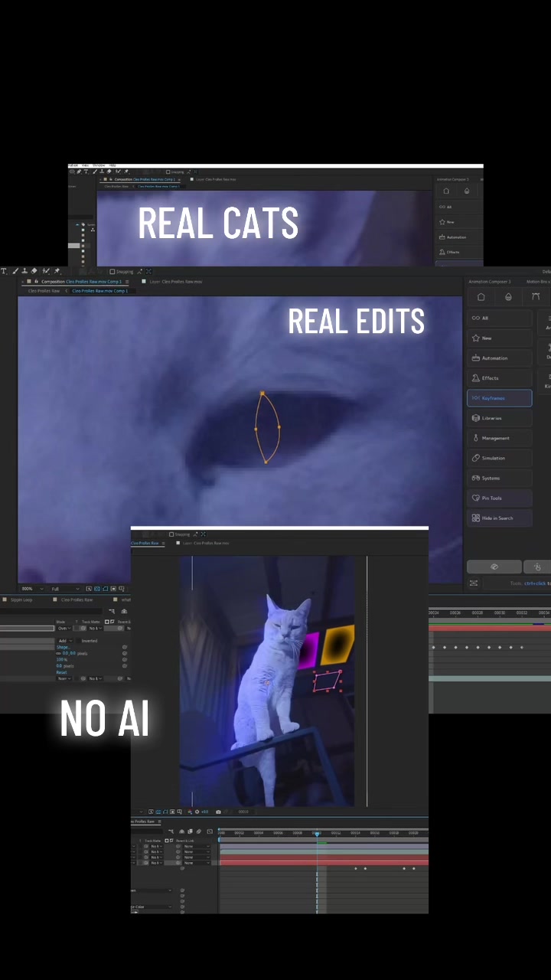Open Keyframes category in Animation Composer

click(x=499, y=398)
